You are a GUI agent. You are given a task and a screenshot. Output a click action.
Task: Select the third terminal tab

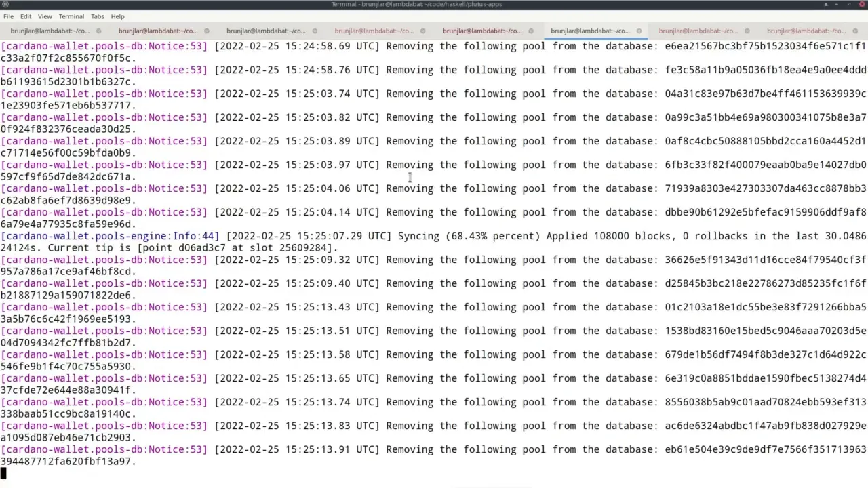(266, 30)
